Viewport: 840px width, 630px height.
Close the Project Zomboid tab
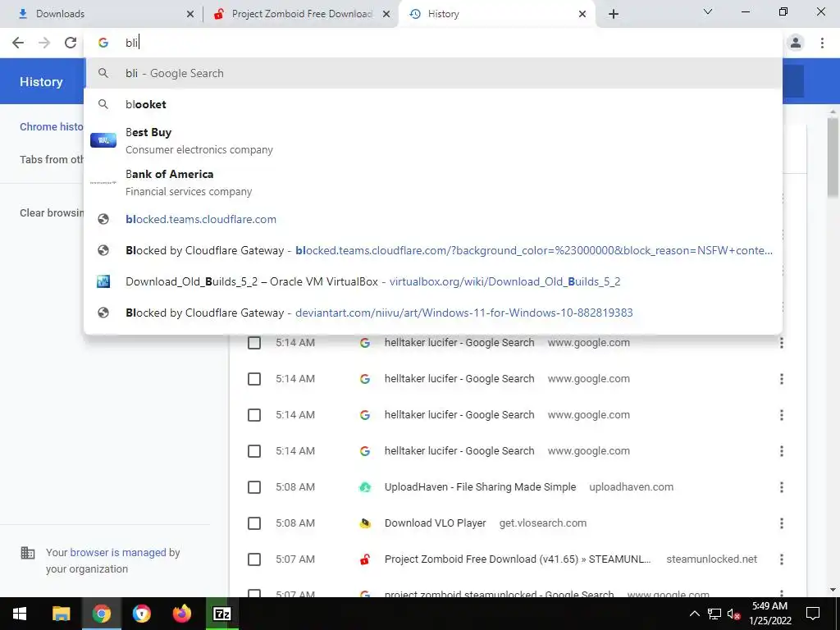[386, 15]
